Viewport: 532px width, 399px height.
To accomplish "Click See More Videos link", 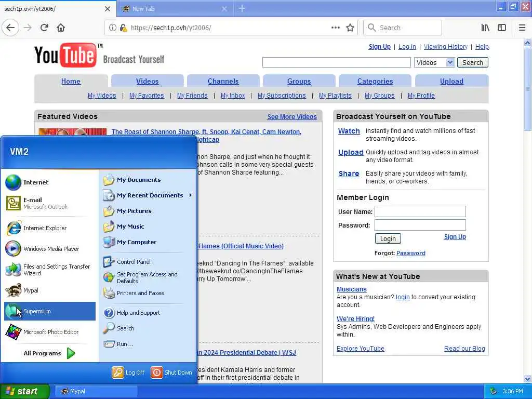I will [292, 117].
